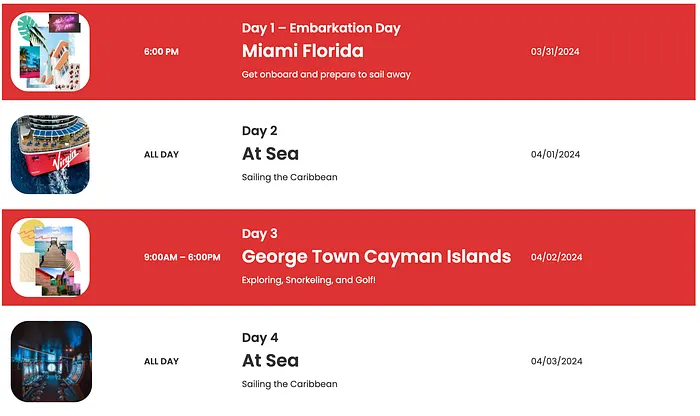The width and height of the screenshot is (700, 416).
Task: Click the Day 4 ALL DAY label
Action: click(161, 361)
